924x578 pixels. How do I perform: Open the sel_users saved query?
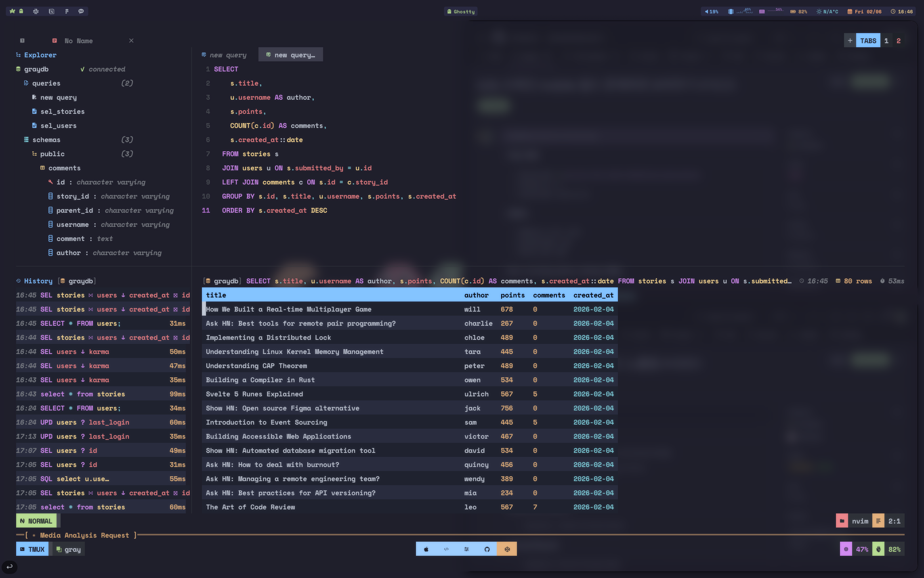[x=58, y=126]
